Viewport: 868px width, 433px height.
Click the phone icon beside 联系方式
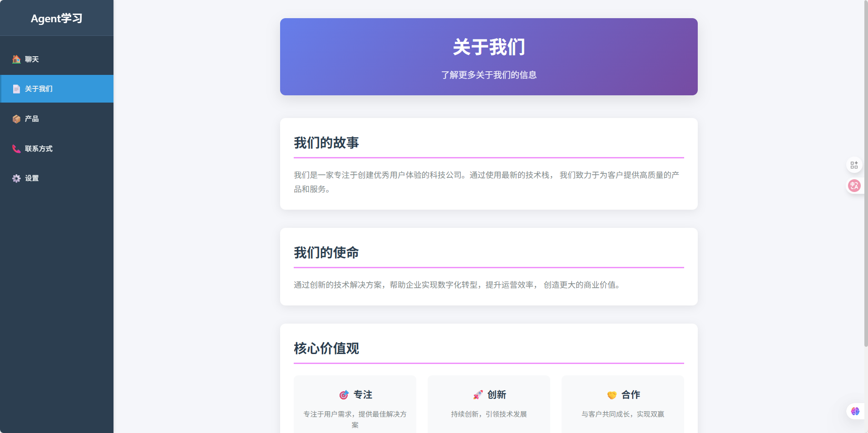point(16,149)
